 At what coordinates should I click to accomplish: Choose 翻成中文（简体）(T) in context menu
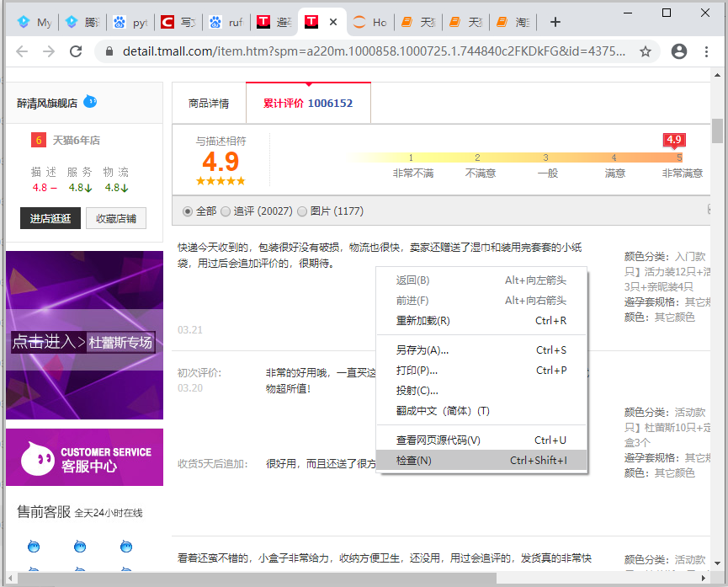point(481,411)
